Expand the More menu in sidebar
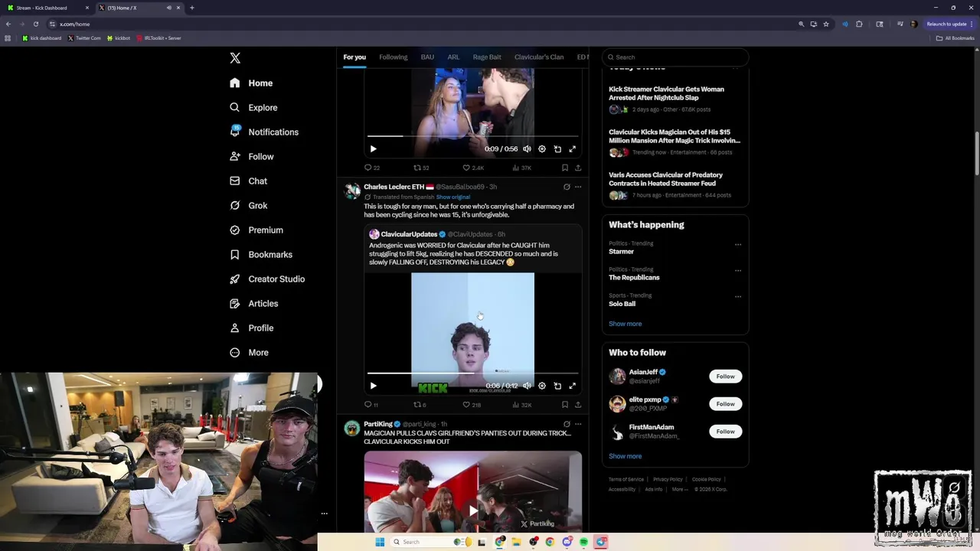Screen dimensions: 980x551 (x=250, y=353)
